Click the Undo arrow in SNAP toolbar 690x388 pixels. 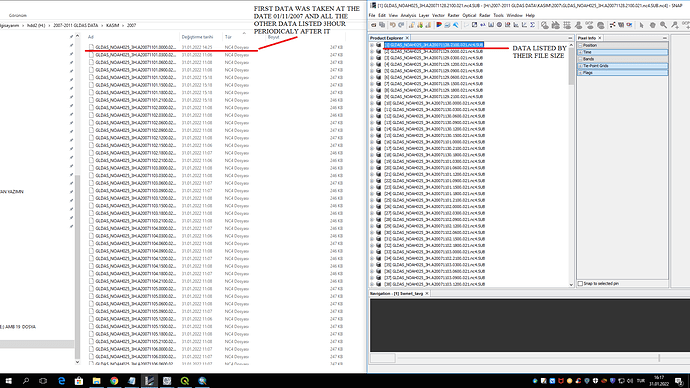393,25
